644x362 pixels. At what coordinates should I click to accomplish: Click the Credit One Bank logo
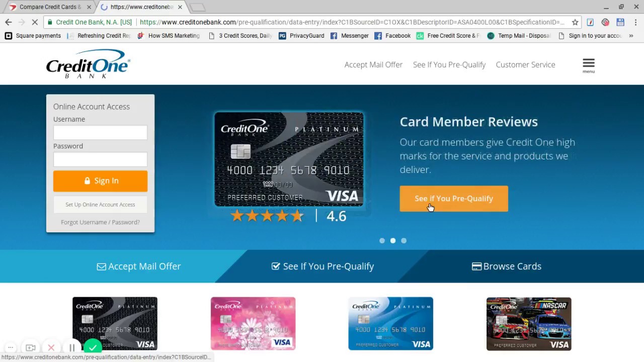88,64
